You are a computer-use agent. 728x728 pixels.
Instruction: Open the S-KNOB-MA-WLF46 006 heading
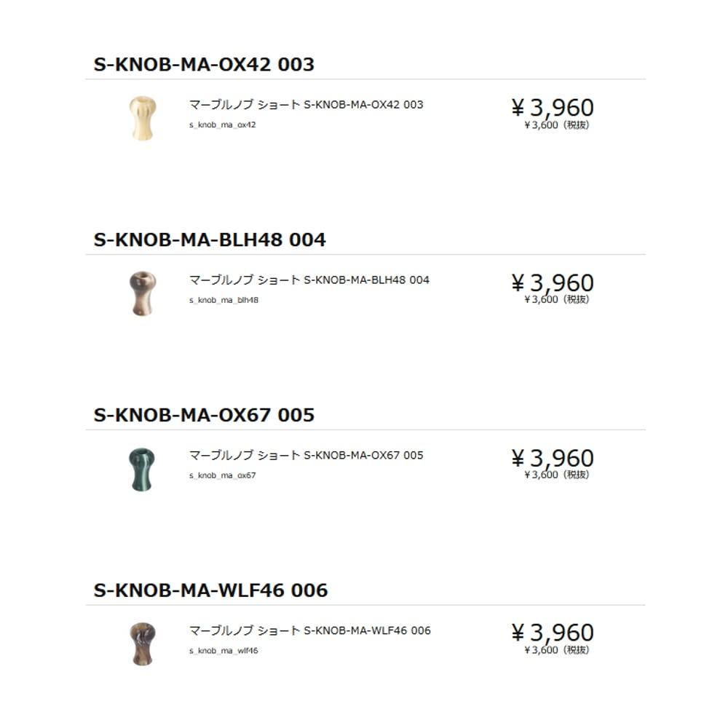[x=210, y=590]
